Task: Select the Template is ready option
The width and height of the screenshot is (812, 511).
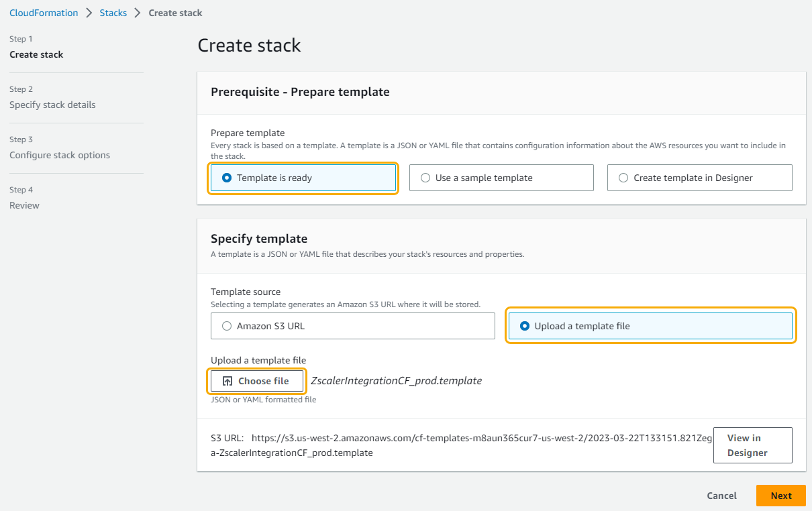Action: coord(227,178)
